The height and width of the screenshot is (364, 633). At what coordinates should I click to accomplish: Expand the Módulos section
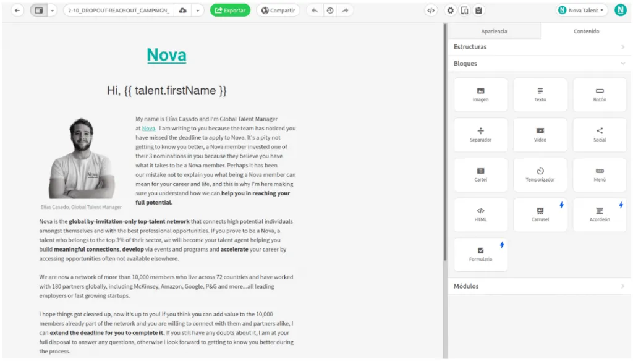[x=539, y=286]
